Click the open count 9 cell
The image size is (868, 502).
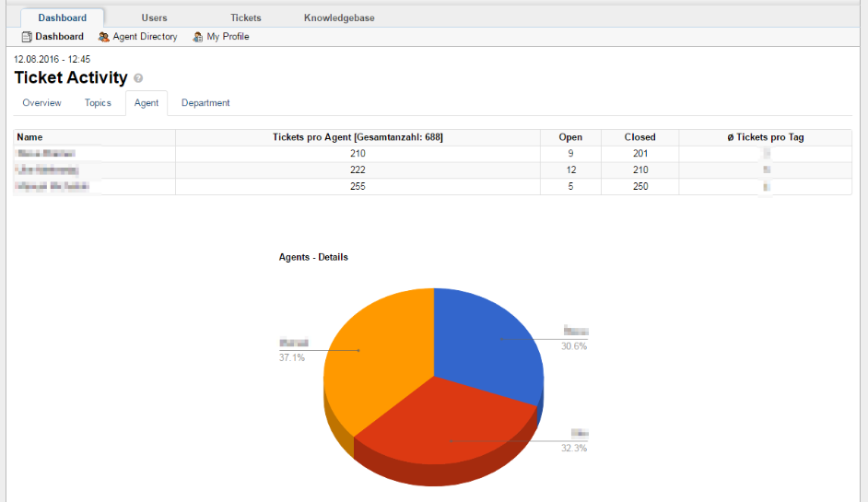tap(570, 153)
